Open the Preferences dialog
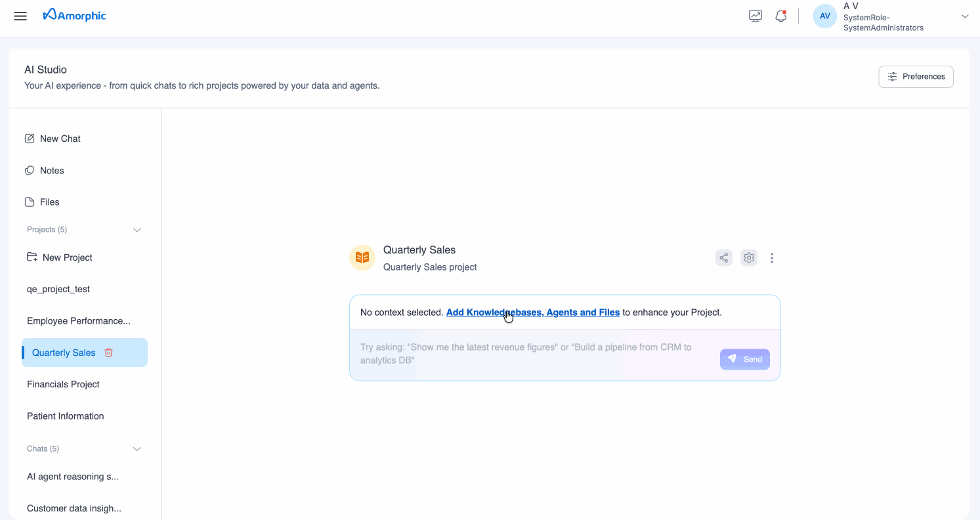The height and width of the screenshot is (520, 980). 916,76
